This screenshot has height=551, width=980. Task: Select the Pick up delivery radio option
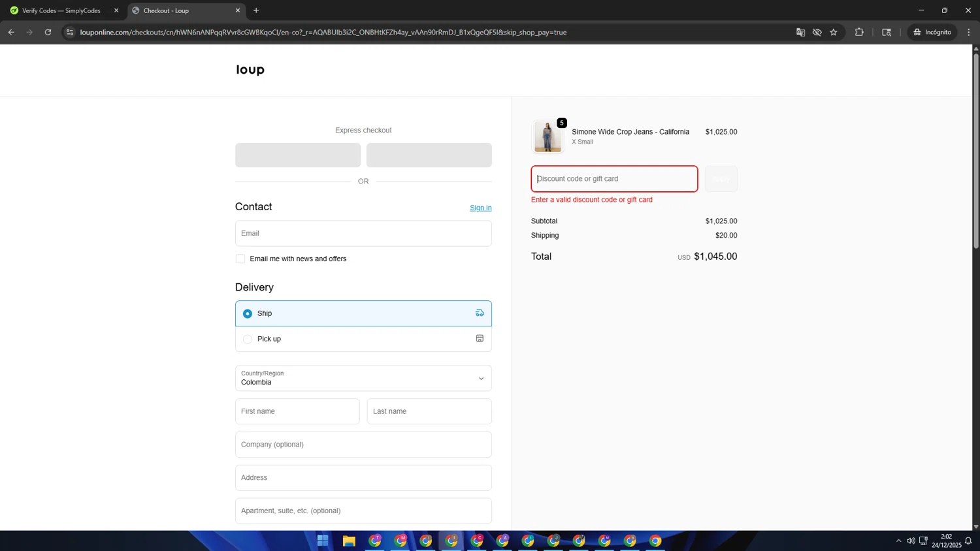tap(248, 339)
